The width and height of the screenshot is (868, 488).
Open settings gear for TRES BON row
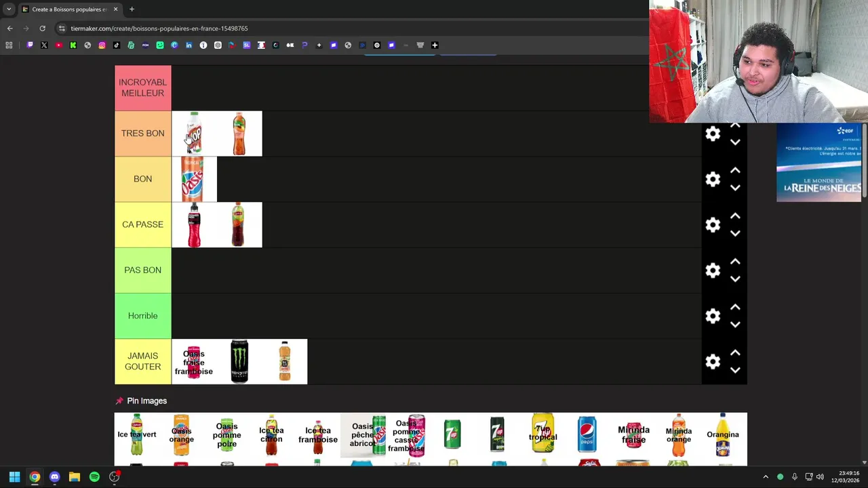[x=713, y=134]
